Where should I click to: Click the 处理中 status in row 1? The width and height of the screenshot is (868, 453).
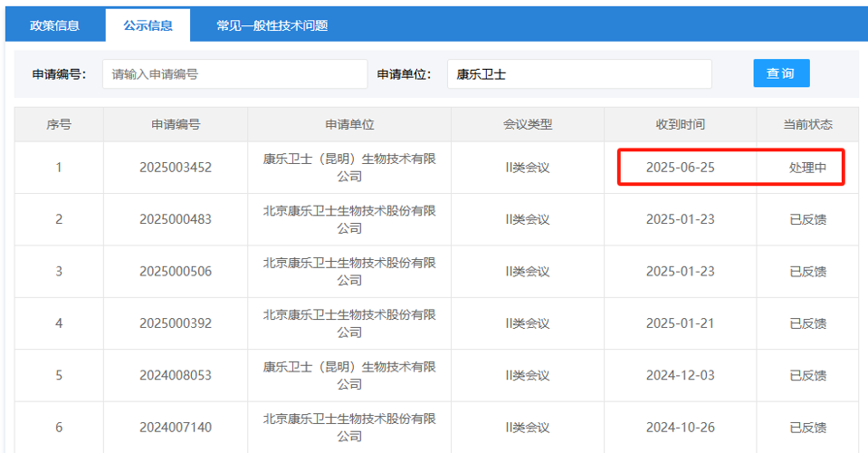coord(807,168)
